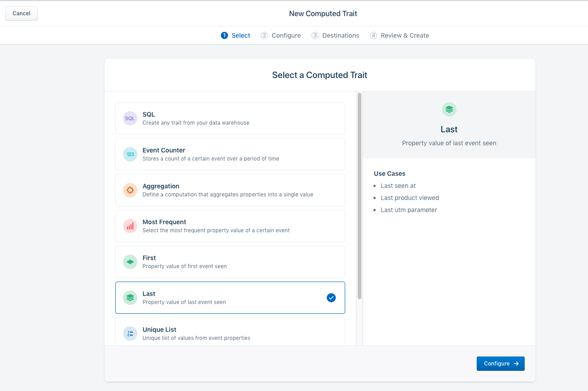Go to the Configure step

pos(281,35)
